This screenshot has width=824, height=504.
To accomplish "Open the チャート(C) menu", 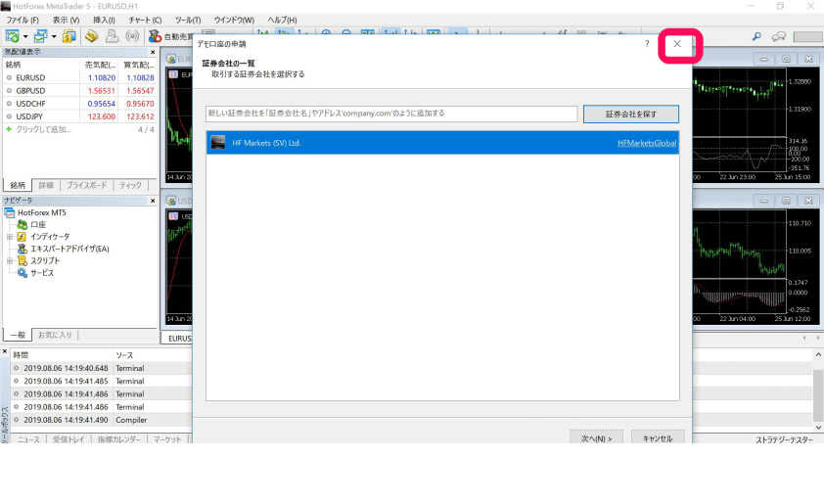I will [x=145, y=20].
